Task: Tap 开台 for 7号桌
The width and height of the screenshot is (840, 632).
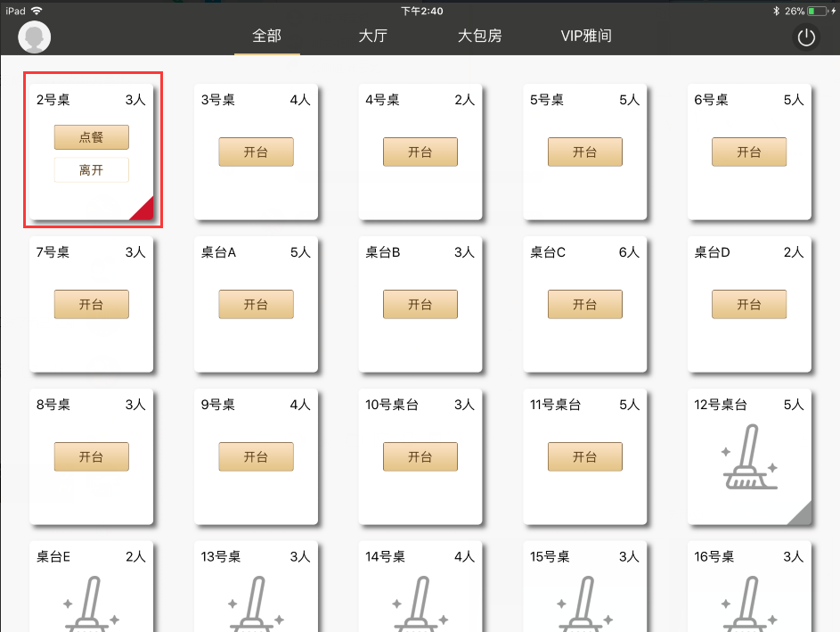Action: tap(92, 305)
